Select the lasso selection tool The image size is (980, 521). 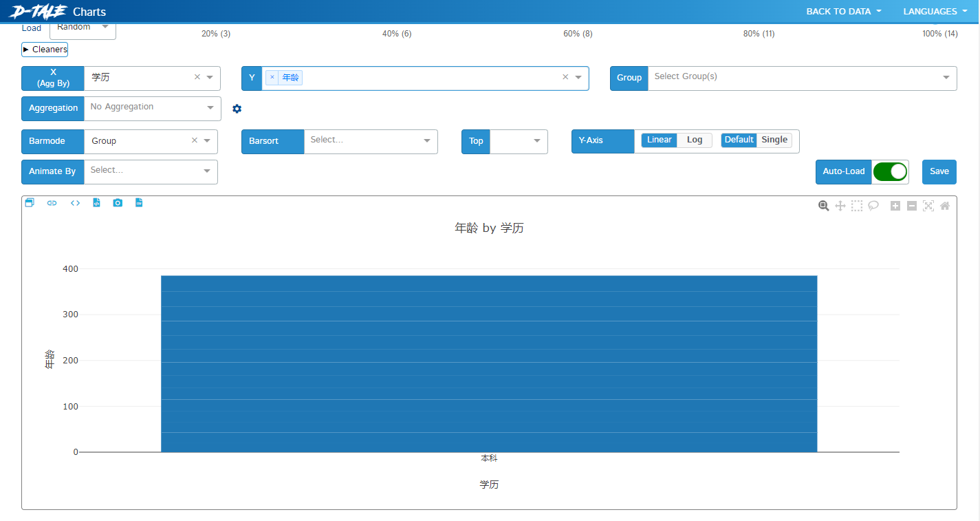coord(873,206)
